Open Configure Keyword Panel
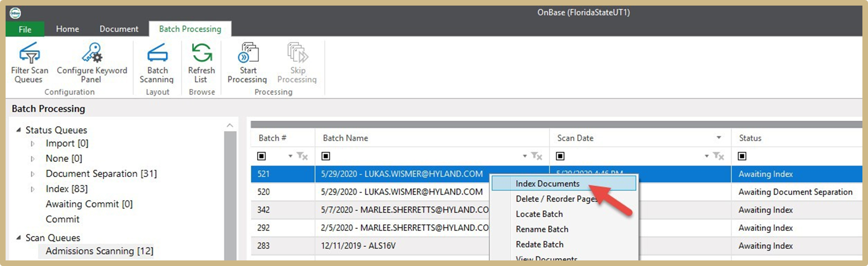The image size is (868, 266). coord(92,63)
